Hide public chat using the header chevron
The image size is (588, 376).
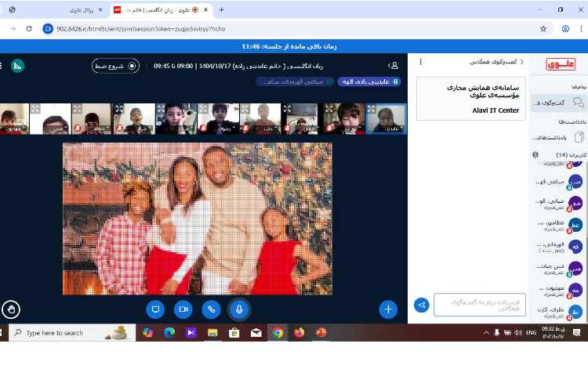coord(521,61)
